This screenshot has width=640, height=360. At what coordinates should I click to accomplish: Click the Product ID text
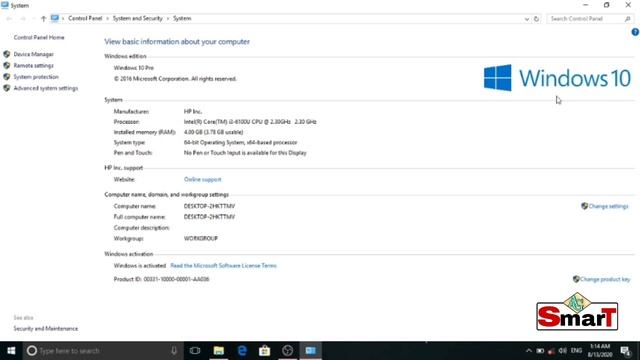click(x=161, y=279)
